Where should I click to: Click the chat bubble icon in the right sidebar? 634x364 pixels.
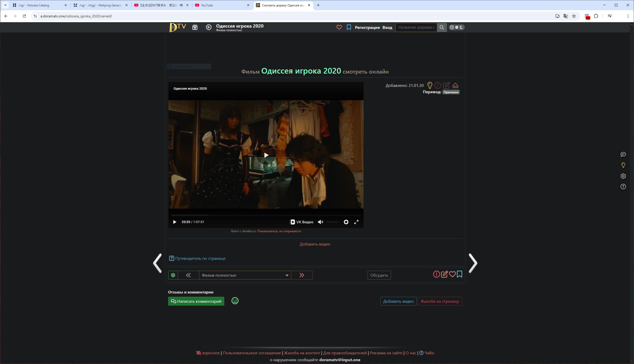pyautogui.click(x=623, y=154)
